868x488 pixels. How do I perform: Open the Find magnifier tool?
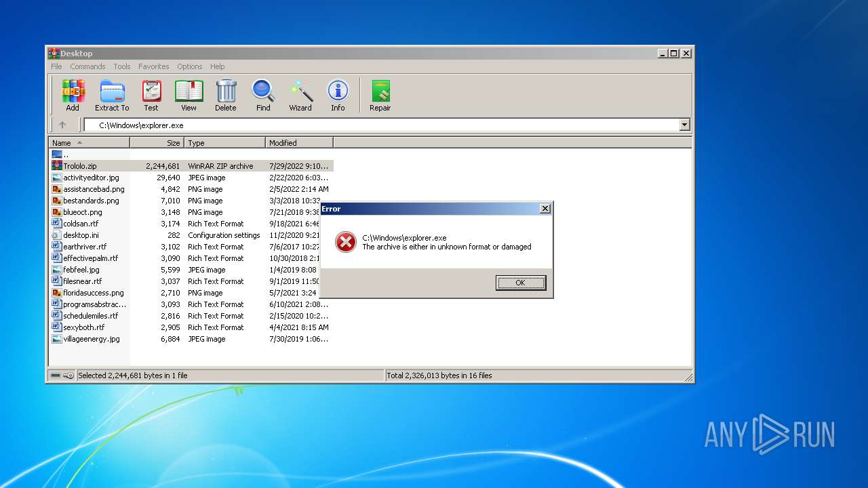click(x=263, y=95)
